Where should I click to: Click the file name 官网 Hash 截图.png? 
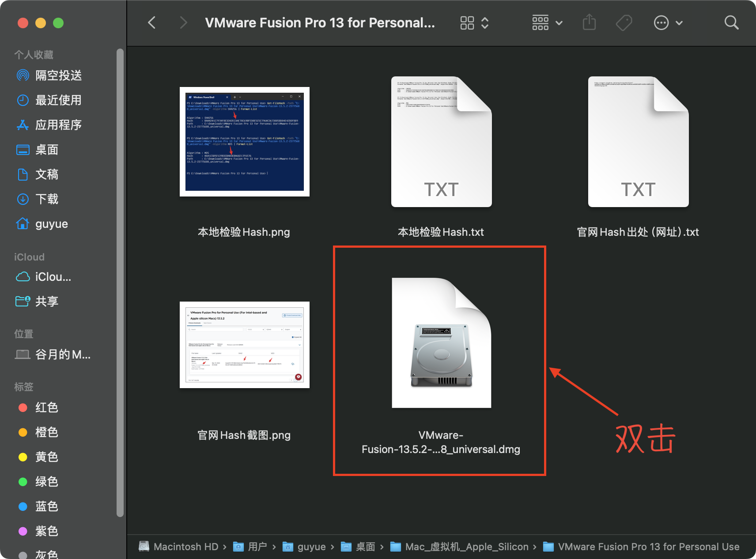pyautogui.click(x=244, y=435)
